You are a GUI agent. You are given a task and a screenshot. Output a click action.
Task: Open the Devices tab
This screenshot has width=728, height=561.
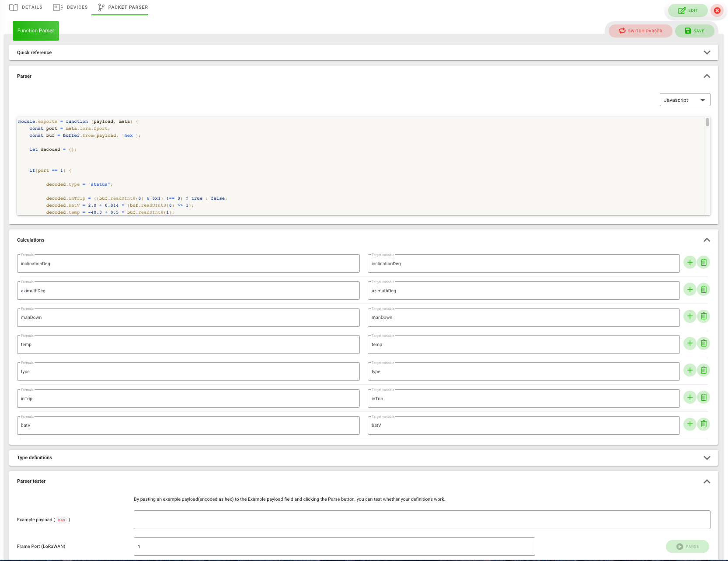pyautogui.click(x=71, y=7)
